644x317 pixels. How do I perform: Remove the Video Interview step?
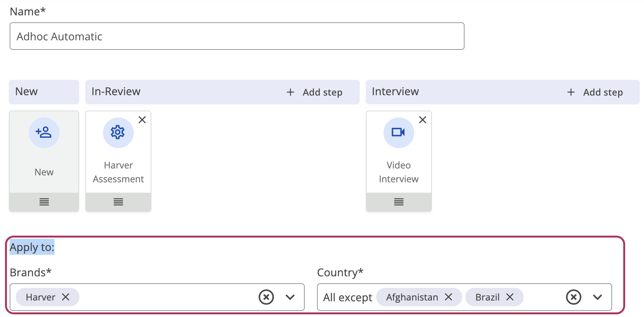tap(423, 120)
